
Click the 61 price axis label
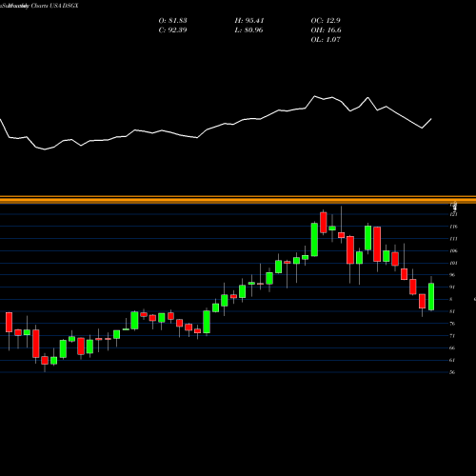(x=452, y=360)
